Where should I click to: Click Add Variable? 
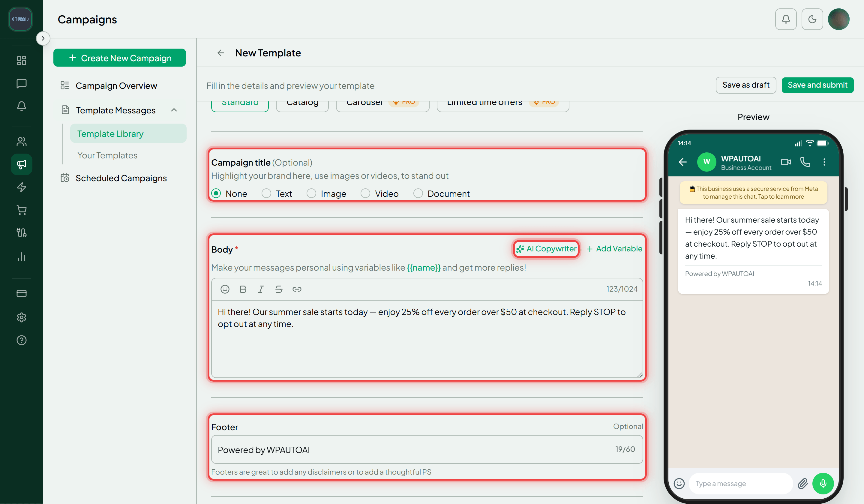point(614,249)
